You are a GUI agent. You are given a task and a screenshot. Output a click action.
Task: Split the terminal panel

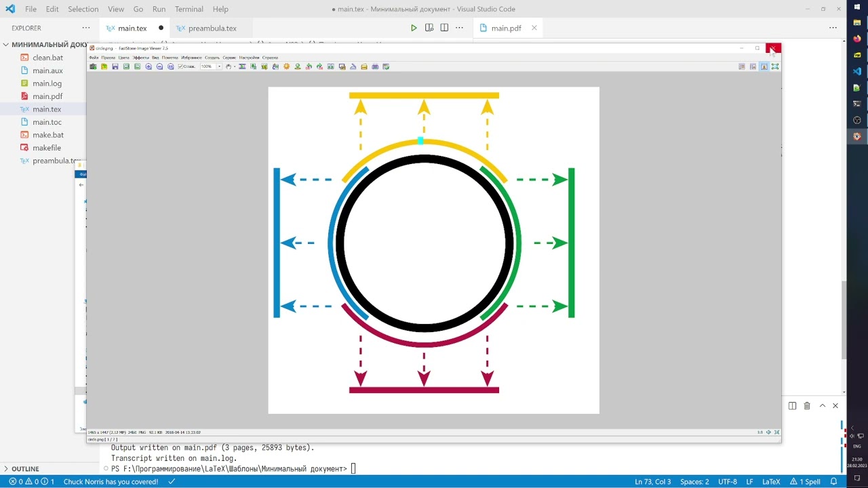point(792,405)
